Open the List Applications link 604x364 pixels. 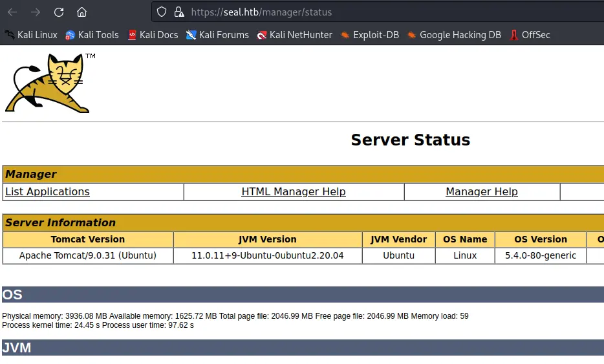coord(47,191)
